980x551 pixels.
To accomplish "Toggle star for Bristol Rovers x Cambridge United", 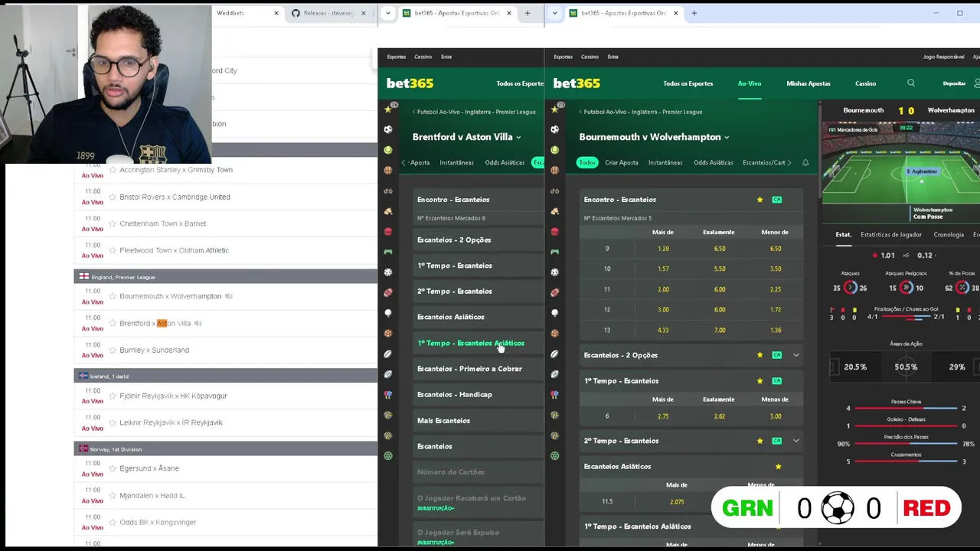I will coord(112,197).
